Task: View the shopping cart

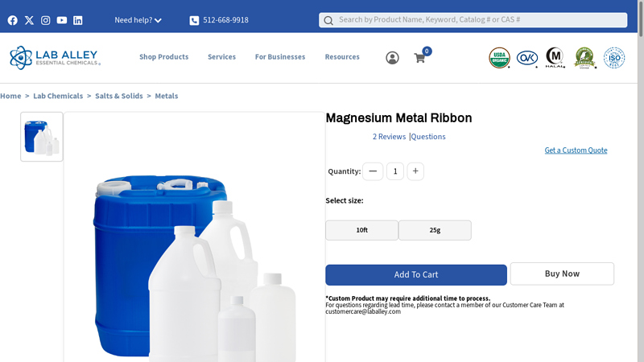Action: click(x=420, y=57)
